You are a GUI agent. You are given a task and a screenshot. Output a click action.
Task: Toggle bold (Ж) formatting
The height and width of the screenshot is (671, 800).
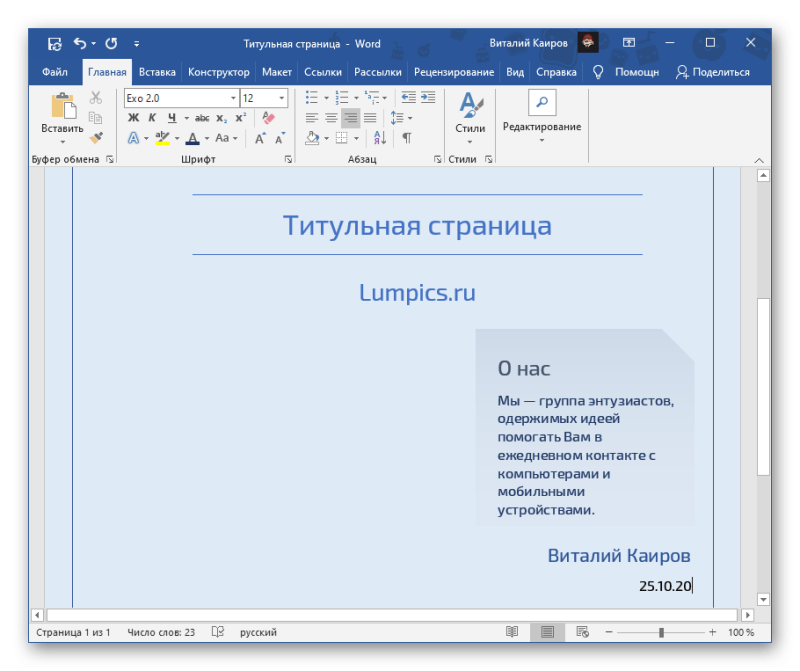134,118
